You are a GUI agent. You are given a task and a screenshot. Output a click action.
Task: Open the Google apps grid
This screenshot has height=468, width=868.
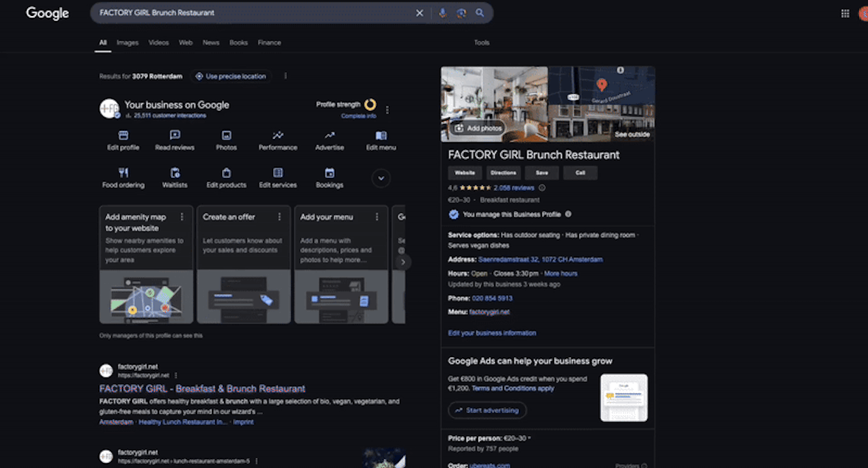(x=845, y=13)
